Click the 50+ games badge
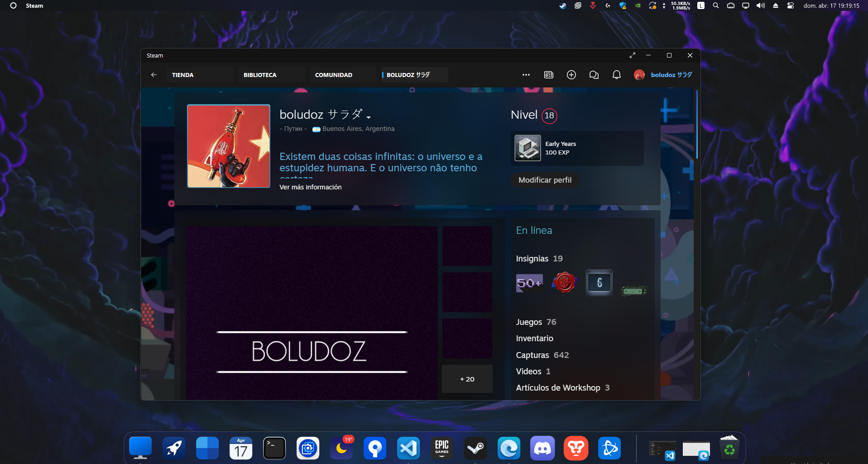 point(529,282)
